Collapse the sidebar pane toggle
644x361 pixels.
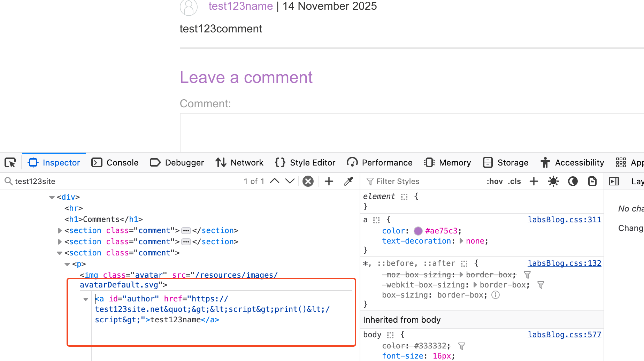click(614, 181)
